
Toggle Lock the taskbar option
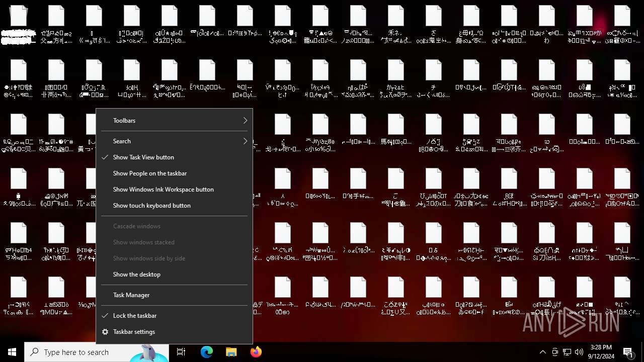pyautogui.click(x=174, y=316)
